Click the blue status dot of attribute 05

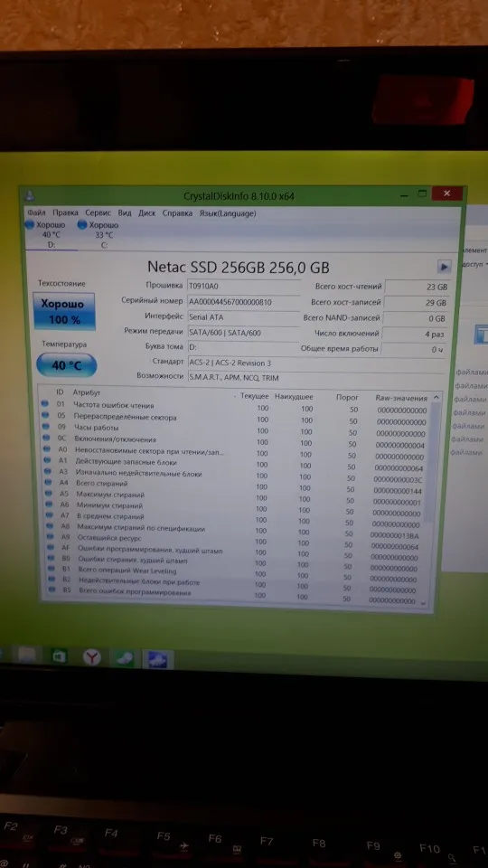click(45, 415)
